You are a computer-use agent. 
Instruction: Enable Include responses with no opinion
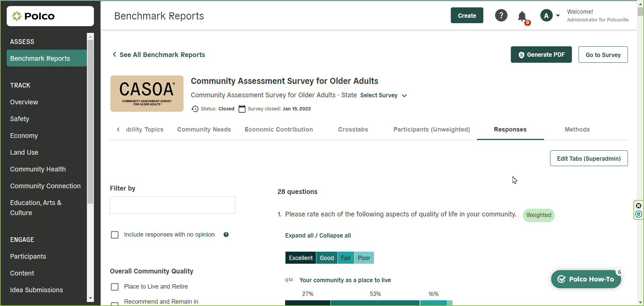click(115, 235)
